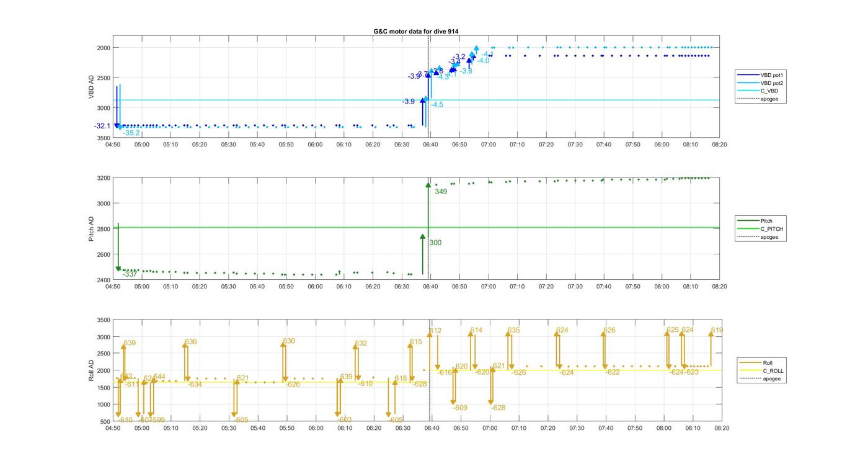Screen dimensions: 868x474
Task: Click the '1500' tick on Roll axis
Action: pos(104,388)
